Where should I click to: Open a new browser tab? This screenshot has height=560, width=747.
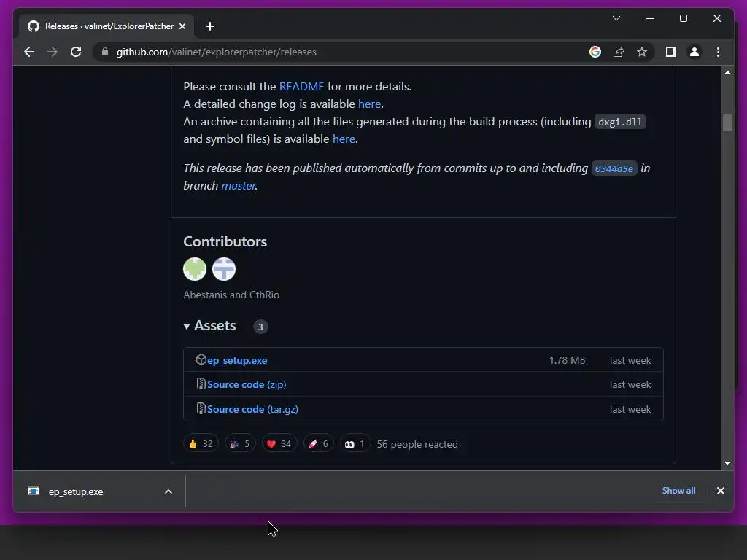coord(209,26)
